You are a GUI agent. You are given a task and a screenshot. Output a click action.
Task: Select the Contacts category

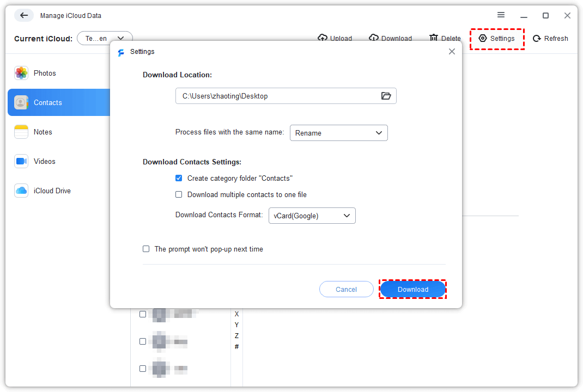(59, 102)
